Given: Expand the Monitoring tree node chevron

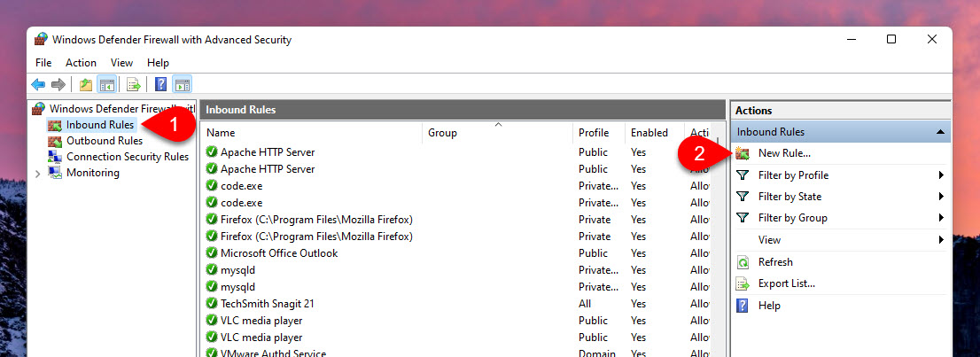Looking at the screenshot, I should [x=37, y=174].
